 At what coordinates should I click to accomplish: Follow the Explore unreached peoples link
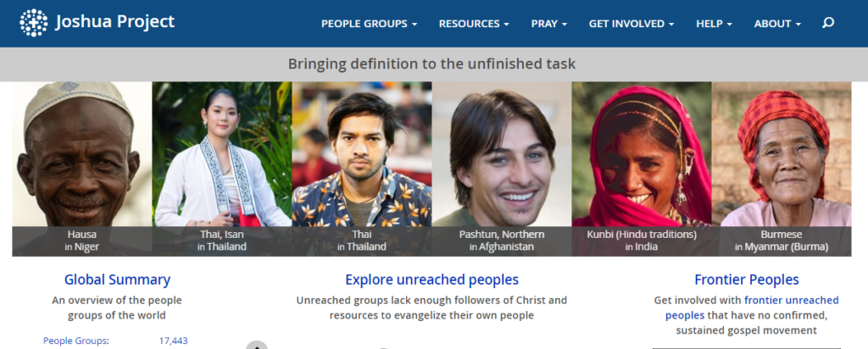pyautogui.click(x=431, y=280)
